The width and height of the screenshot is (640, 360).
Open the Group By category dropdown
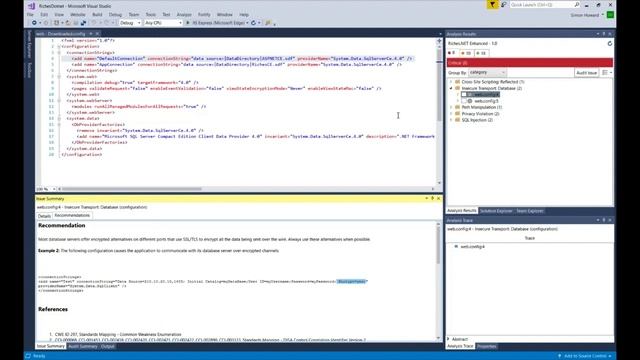(487, 72)
